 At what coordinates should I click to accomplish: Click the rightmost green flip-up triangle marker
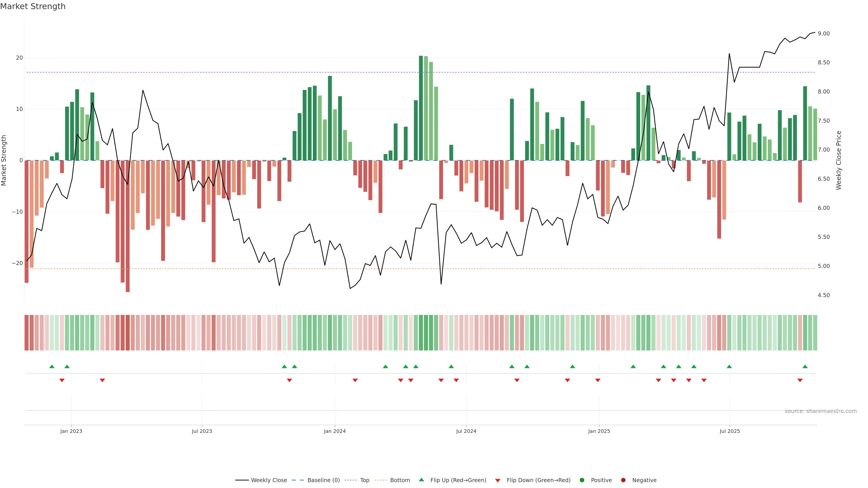click(x=805, y=366)
